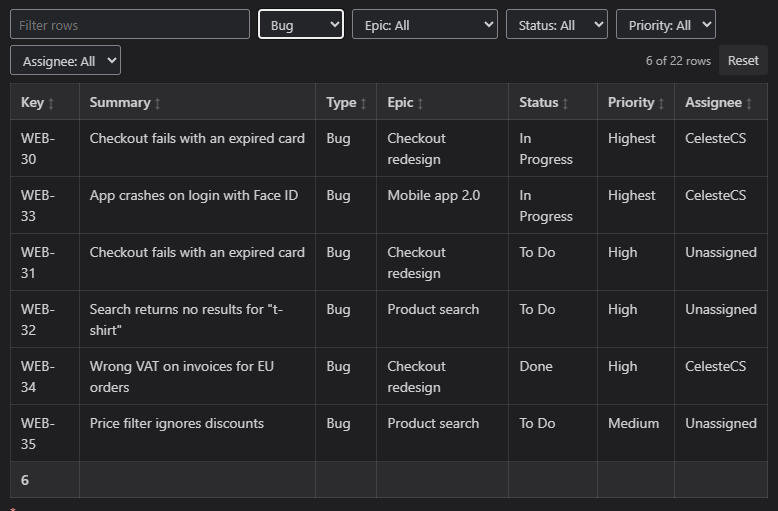Click the Priority column header label
The image size is (778, 511).
[631, 102]
